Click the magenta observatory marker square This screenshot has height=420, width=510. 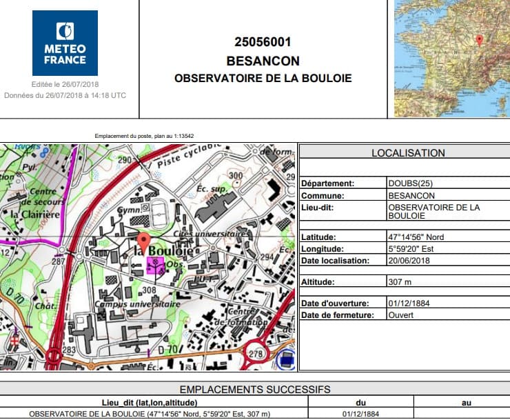point(156,267)
